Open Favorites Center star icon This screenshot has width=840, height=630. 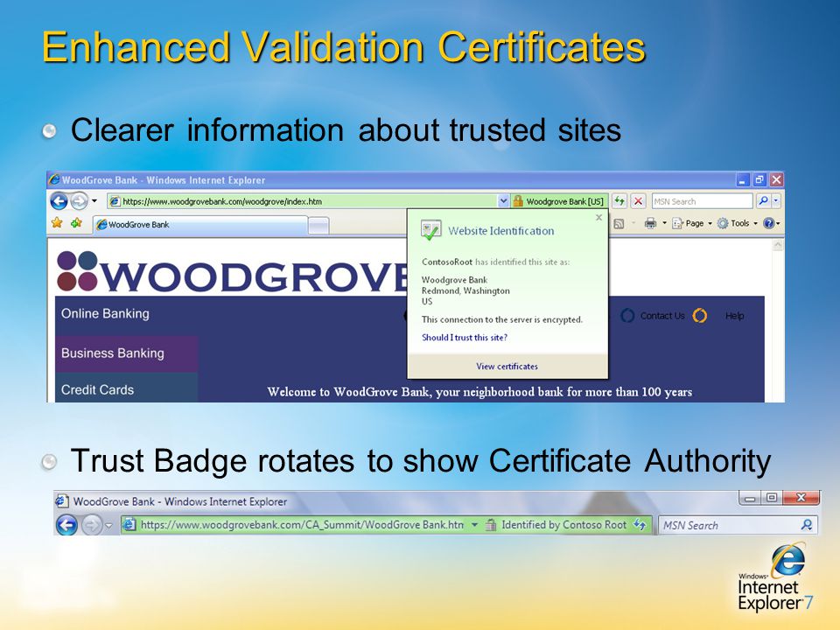(x=57, y=222)
